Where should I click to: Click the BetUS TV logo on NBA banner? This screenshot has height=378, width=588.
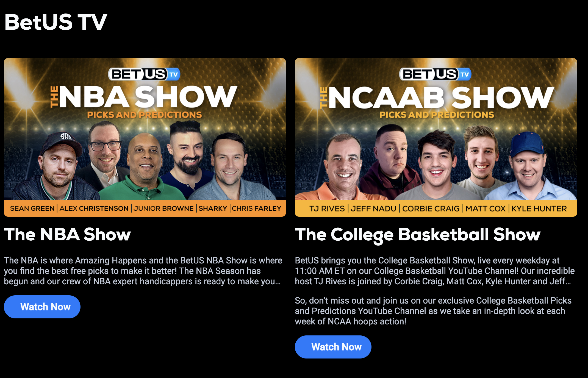click(144, 74)
